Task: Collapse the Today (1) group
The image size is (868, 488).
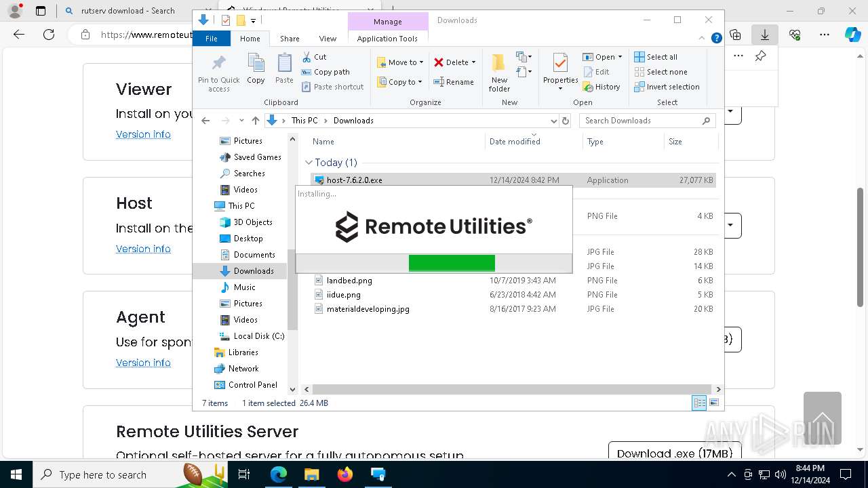Action: coord(309,163)
